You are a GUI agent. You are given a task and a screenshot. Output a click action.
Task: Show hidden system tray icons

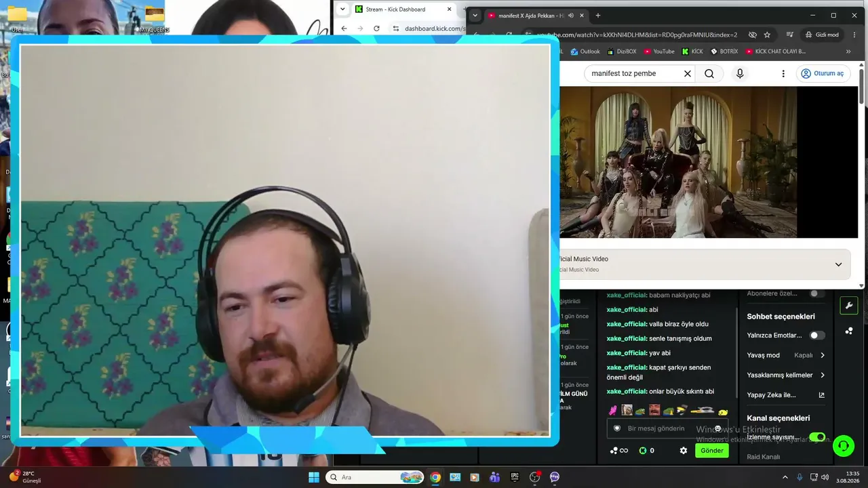pos(785,477)
